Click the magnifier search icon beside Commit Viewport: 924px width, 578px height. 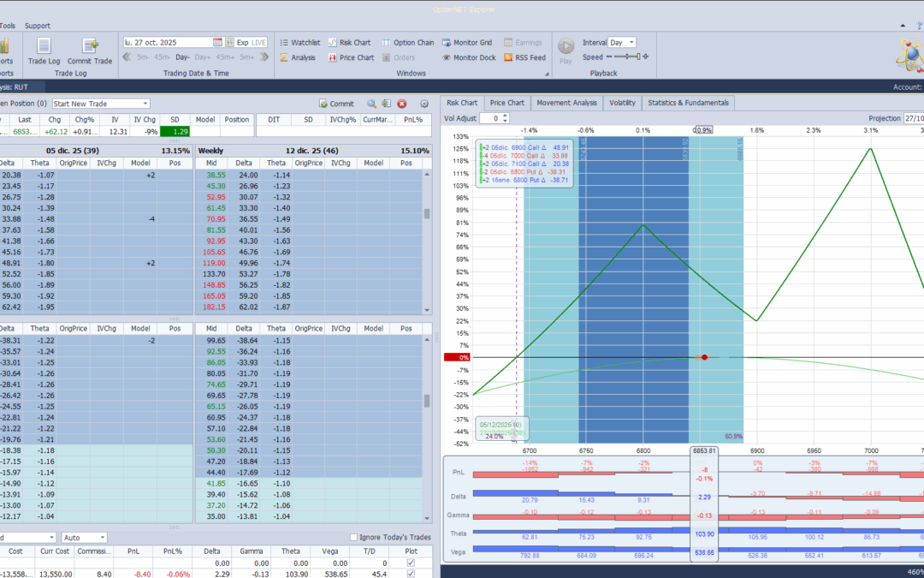372,104
